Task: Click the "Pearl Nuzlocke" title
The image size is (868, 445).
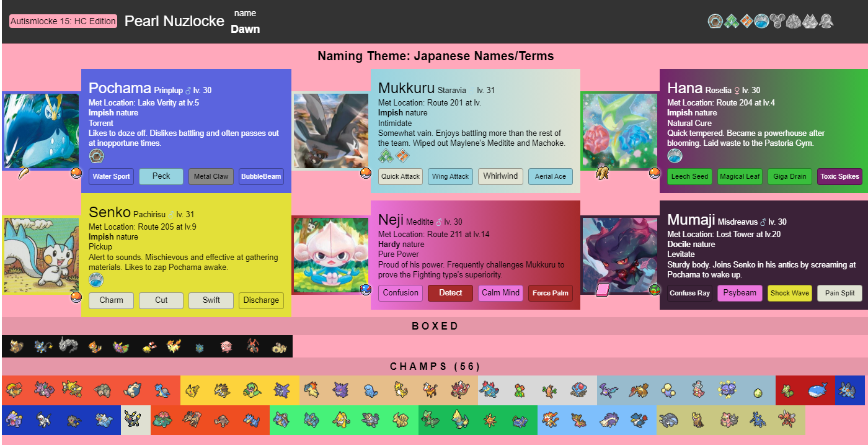Action: click(174, 21)
